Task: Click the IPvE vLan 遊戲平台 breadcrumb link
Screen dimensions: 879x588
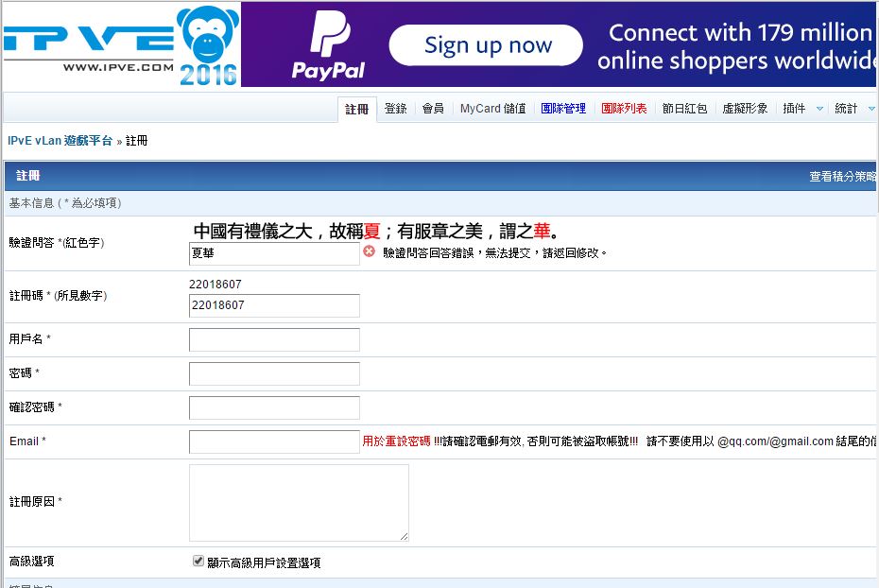Action: (60, 141)
